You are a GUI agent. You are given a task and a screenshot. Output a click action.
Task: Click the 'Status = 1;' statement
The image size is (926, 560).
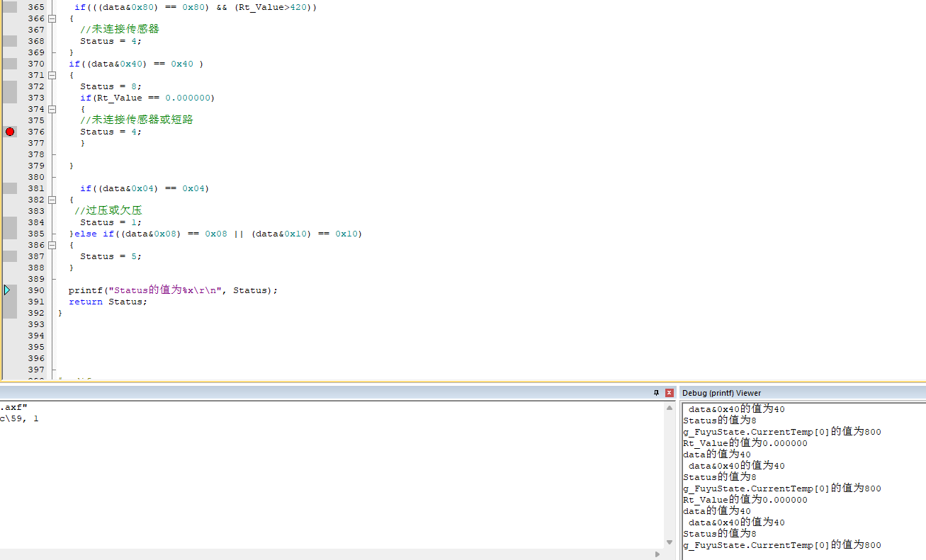coord(111,222)
